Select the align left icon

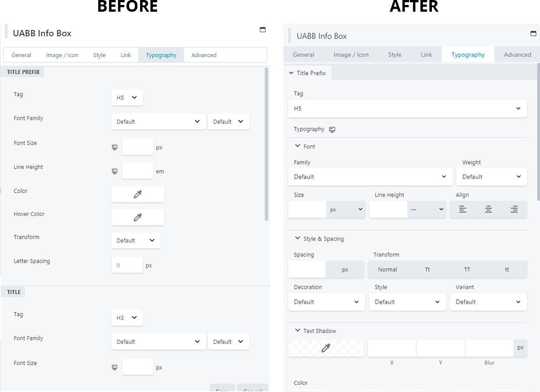tap(463, 209)
